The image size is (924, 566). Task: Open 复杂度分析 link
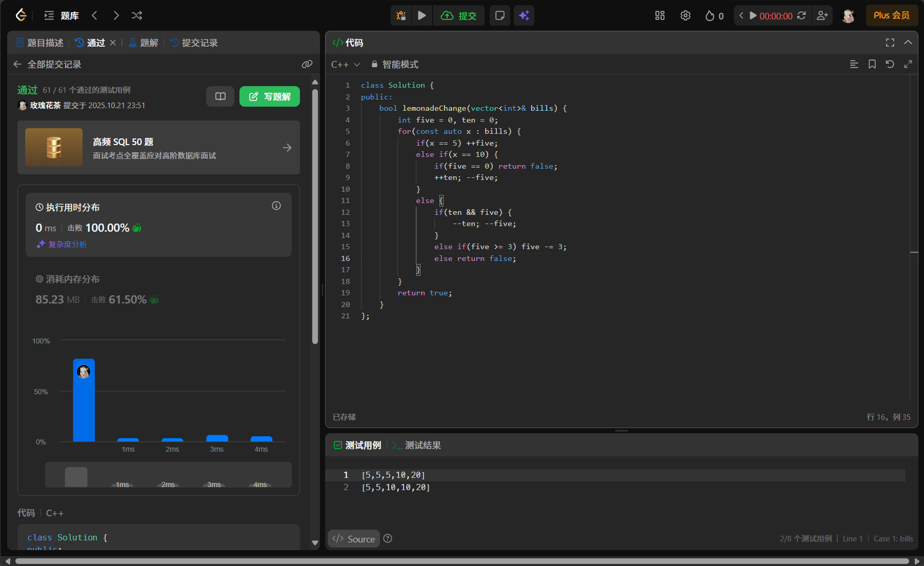tap(62, 244)
